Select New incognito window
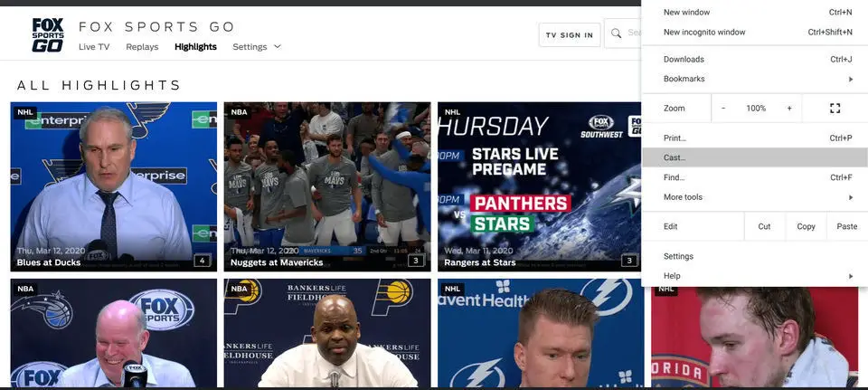Viewport: 868px width, 390px height. [754, 33]
